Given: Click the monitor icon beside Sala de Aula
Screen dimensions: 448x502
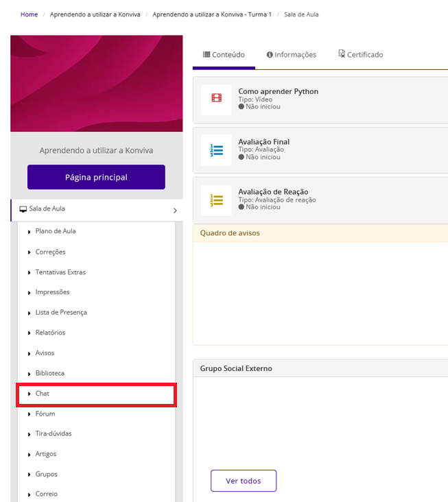Looking at the screenshot, I should click(23, 209).
